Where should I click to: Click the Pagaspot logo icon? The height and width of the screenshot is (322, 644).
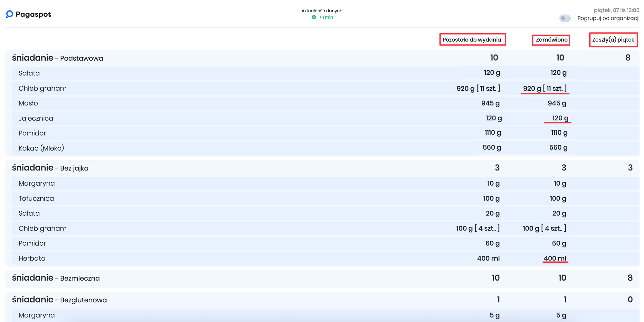[10, 14]
